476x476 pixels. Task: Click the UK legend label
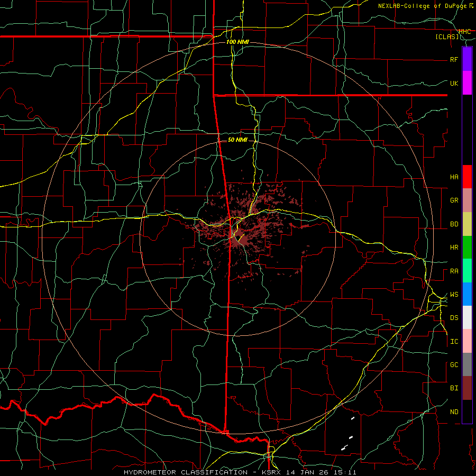[454, 83]
